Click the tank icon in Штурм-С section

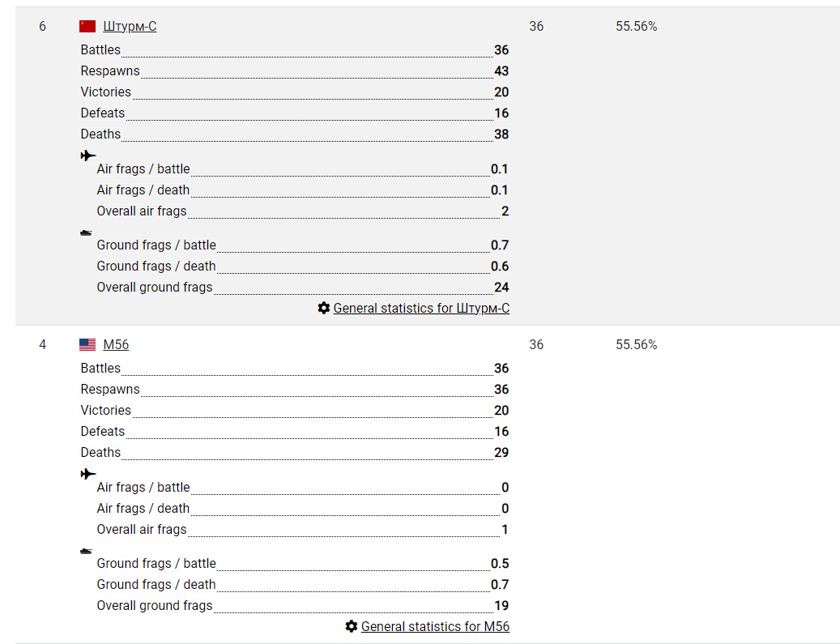tap(86, 233)
